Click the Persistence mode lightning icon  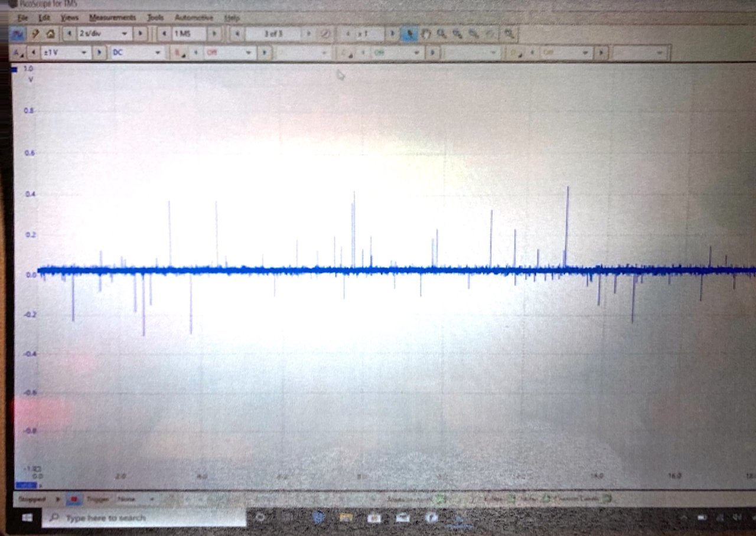(x=35, y=34)
